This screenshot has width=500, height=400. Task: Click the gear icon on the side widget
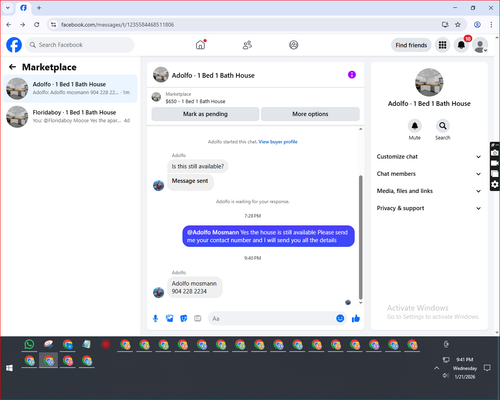coord(495,184)
